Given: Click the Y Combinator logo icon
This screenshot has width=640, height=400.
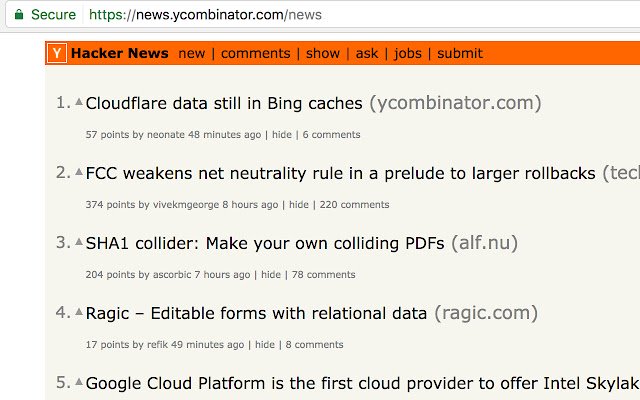Looking at the screenshot, I should point(58,53).
